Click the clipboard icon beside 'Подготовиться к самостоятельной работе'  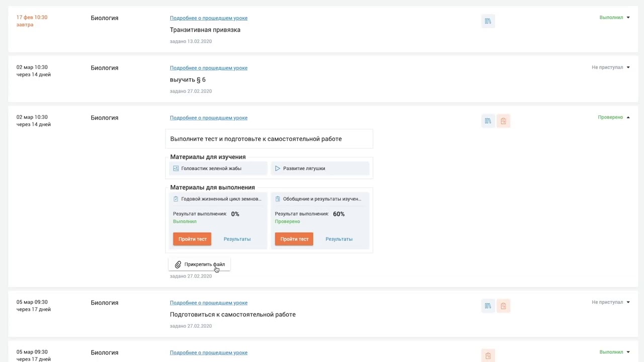503,306
